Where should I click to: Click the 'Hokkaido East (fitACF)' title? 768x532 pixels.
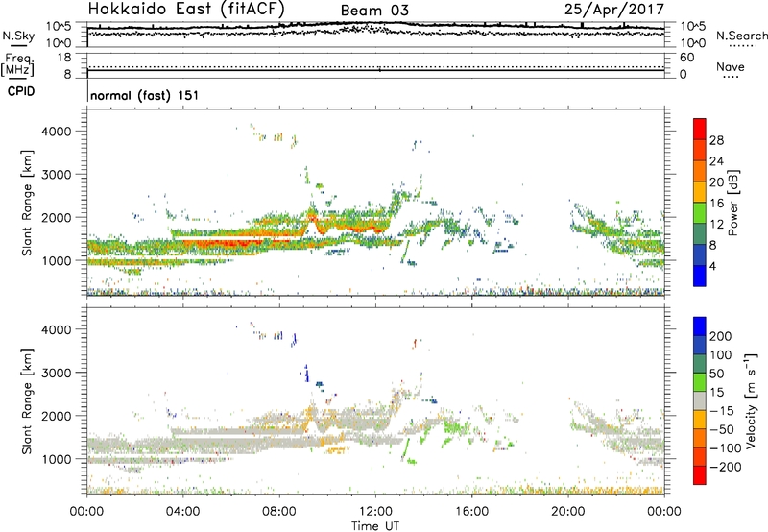pos(186,9)
